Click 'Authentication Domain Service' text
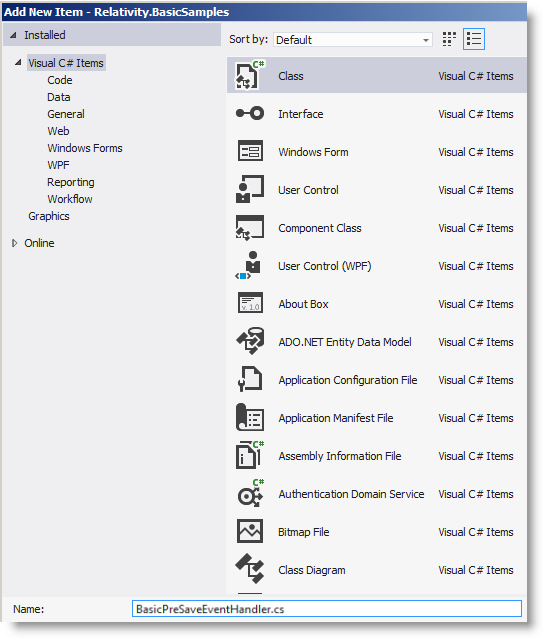The image size is (543, 638). pyautogui.click(x=351, y=494)
